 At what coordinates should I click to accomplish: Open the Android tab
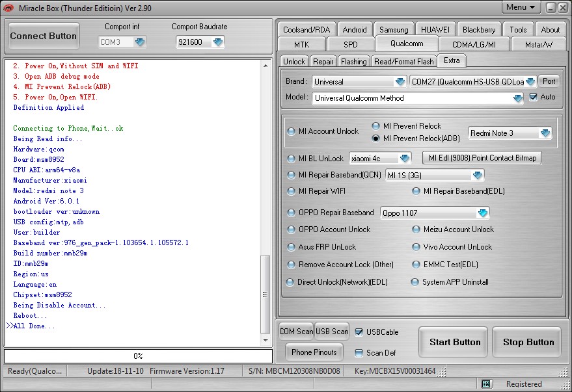click(355, 29)
